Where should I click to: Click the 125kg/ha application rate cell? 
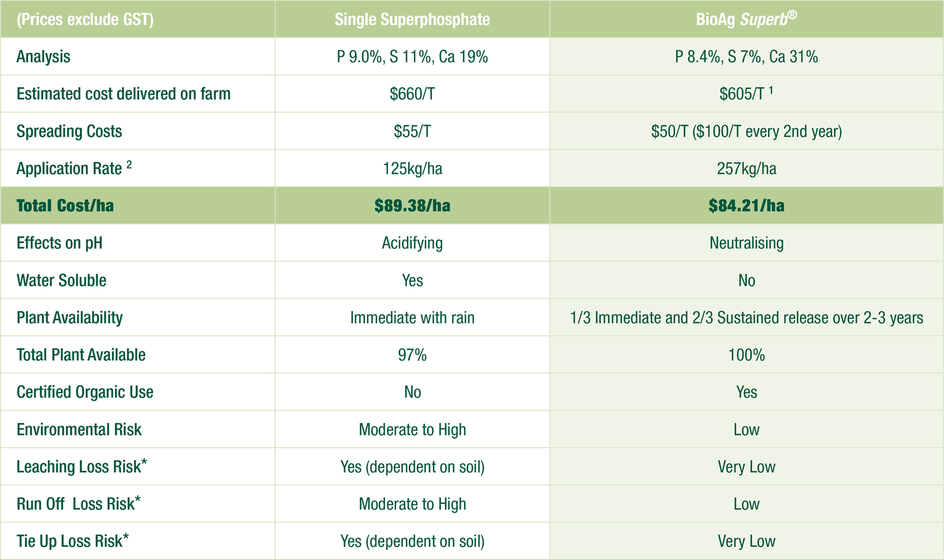click(x=412, y=169)
